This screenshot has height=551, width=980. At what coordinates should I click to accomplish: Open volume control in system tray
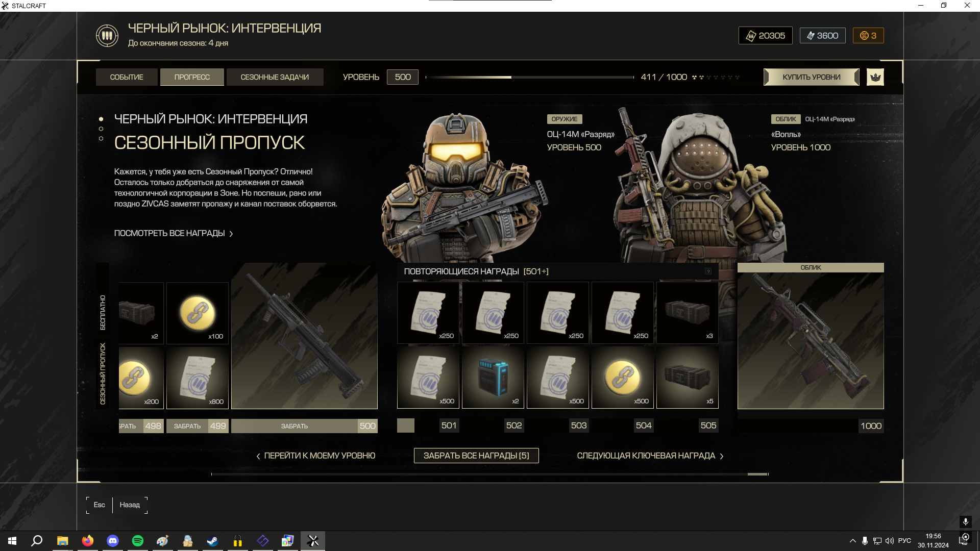[x=890, y=541]
